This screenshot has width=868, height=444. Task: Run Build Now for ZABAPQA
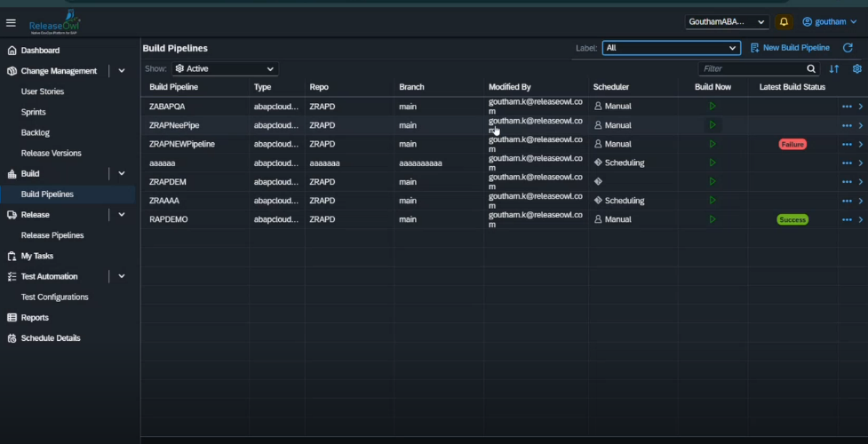click(x=713, y=107)
